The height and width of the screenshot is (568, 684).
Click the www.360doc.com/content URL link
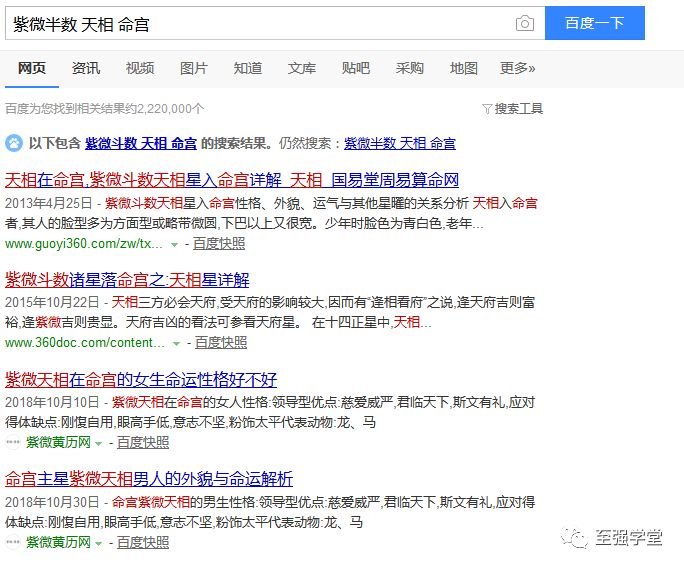coord(85,342)
